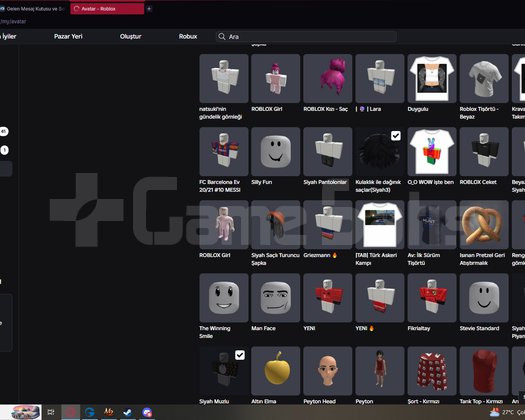Screen dimensions: 525x420
Task: Open the ROBLOX Ceket name link
Action: [478, 182]
